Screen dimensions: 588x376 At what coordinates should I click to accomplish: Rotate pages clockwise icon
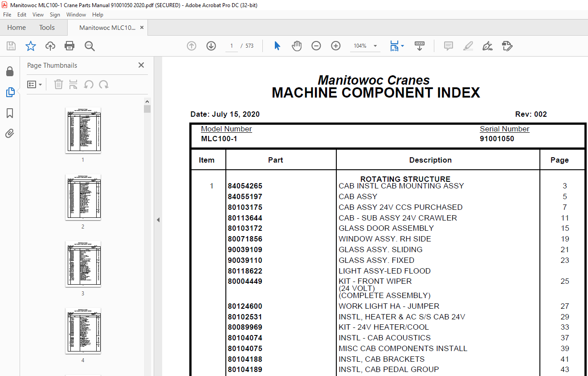[104, 84]
